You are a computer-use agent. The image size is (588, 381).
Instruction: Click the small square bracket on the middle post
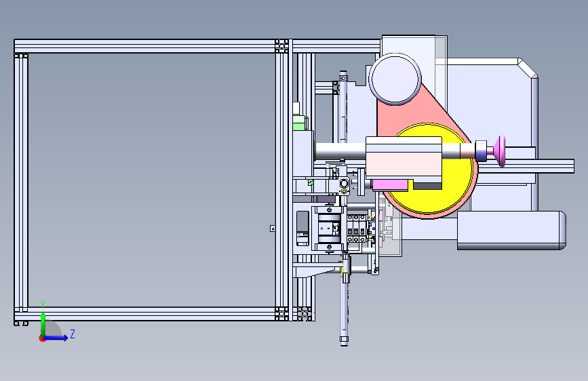(273, 228)
